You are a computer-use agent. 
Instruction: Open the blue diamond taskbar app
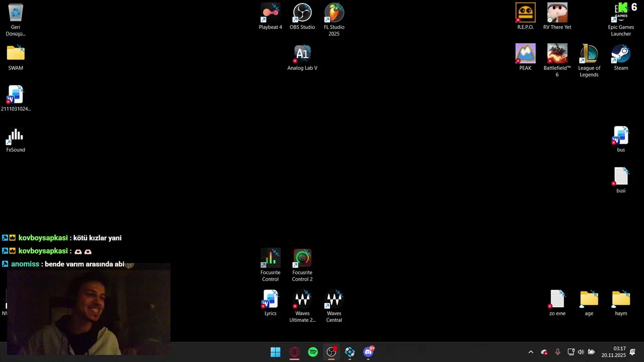350,352
